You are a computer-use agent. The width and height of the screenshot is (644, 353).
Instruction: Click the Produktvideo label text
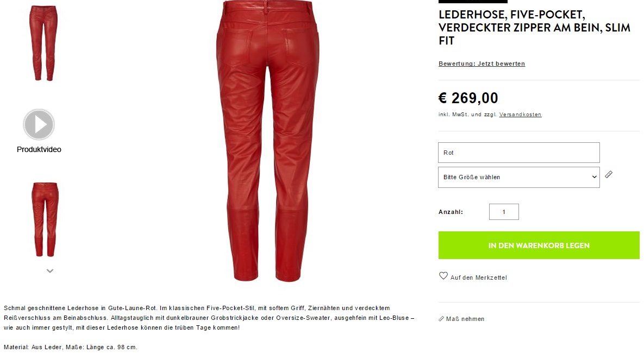pos(39,149)
